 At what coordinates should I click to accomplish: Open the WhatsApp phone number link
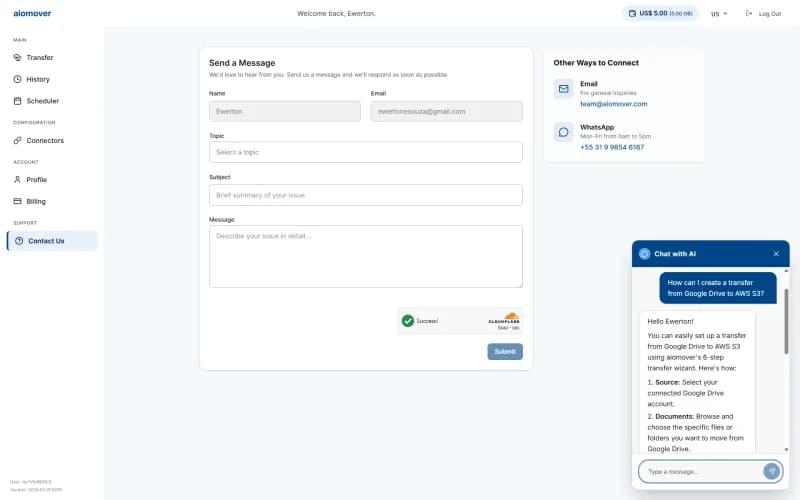pyautogui.click(x=612, y=147)
